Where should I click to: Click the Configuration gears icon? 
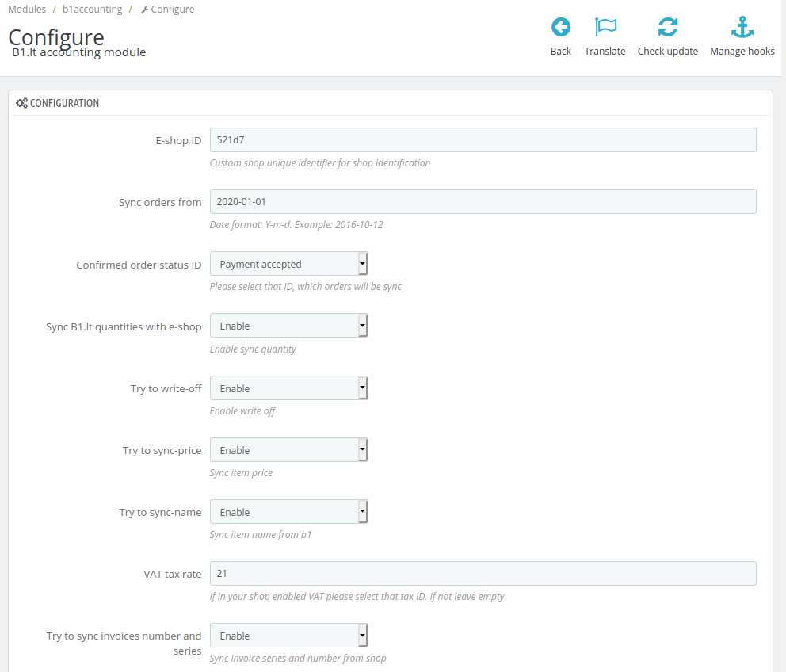point(21,103)
